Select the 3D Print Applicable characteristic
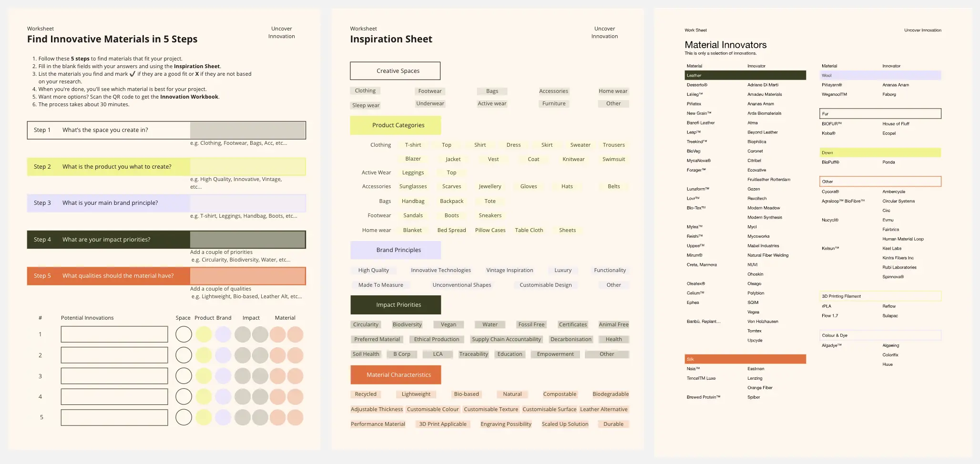The image size is (980, 464). 443,424
